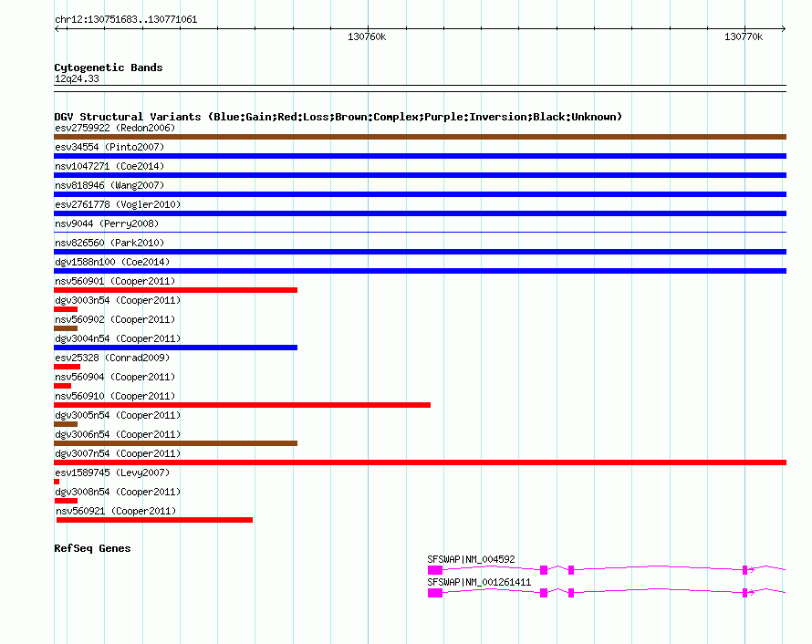Viewport: 812px width, 644px height.
Task: Select the blue dgv3004n54 gain bar
Action: 175,348
